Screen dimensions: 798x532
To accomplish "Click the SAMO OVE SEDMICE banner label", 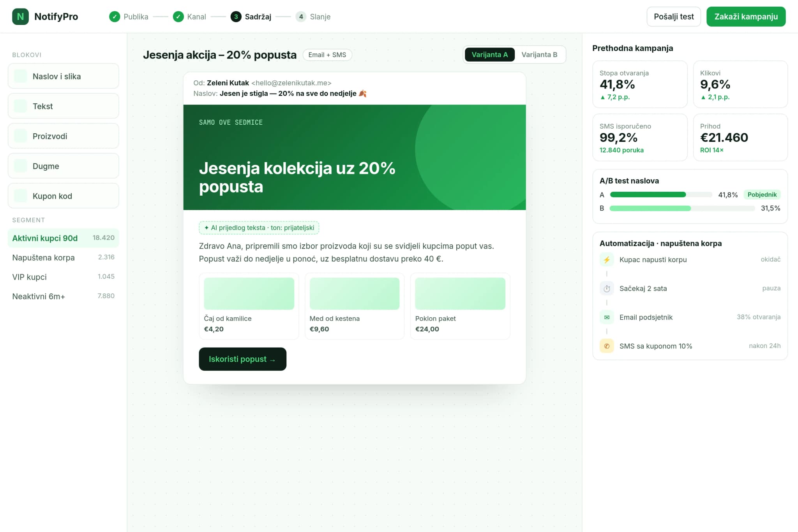I will (x=231, y=122).
